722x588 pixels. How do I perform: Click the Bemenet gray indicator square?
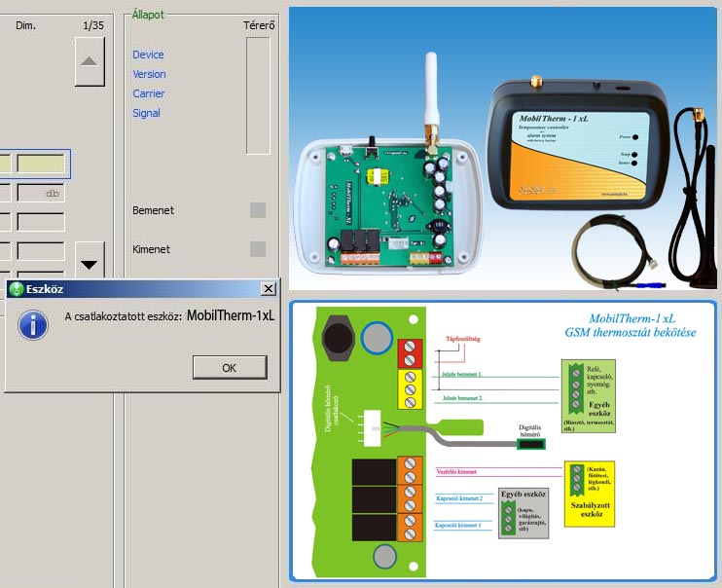[258, 210]
